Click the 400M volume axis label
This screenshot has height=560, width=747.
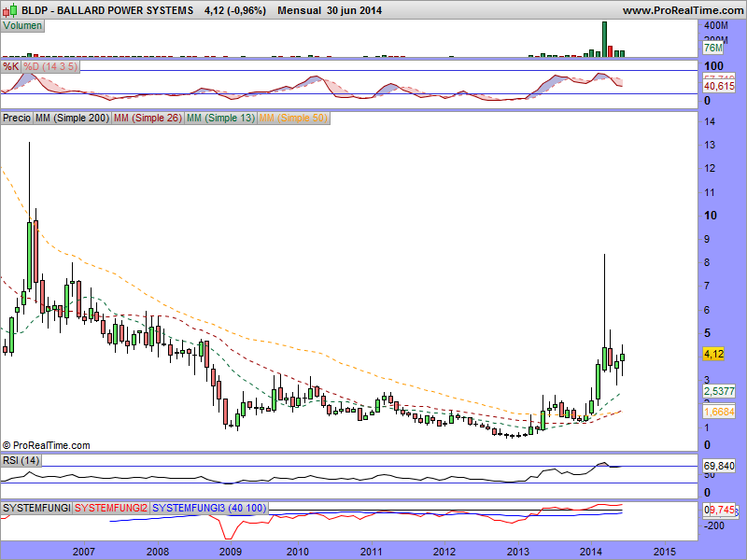pos(716,26)
